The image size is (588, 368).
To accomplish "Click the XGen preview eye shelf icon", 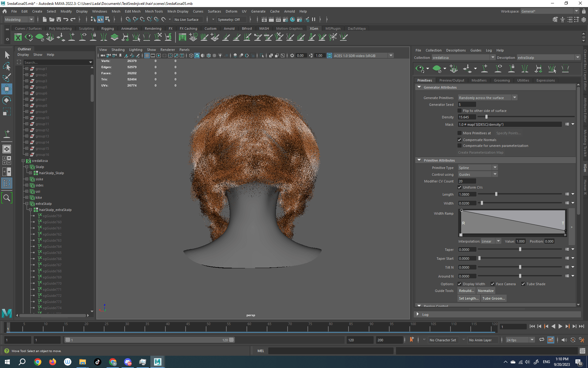I will (29, 37).
